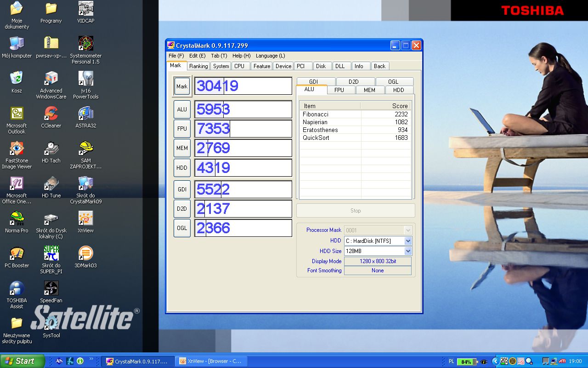
Task: Launch HD Tach shortcut
Action: pos(51,152)
